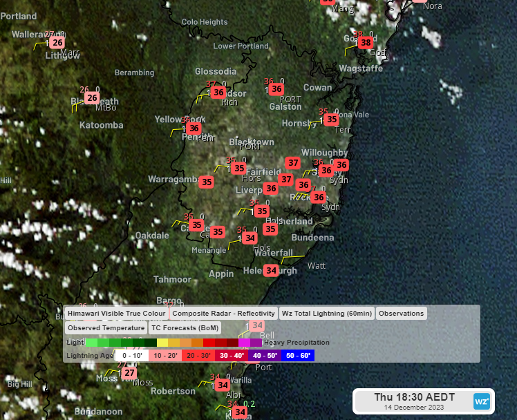Click the purple 40 - 50' lightning age swatch

(264, 356)
